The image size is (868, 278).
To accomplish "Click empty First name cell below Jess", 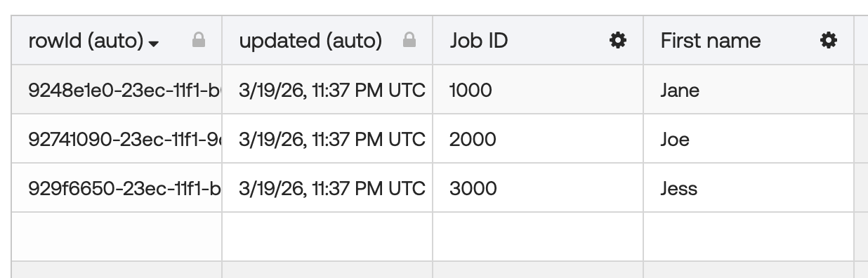I will pos(749,237).
